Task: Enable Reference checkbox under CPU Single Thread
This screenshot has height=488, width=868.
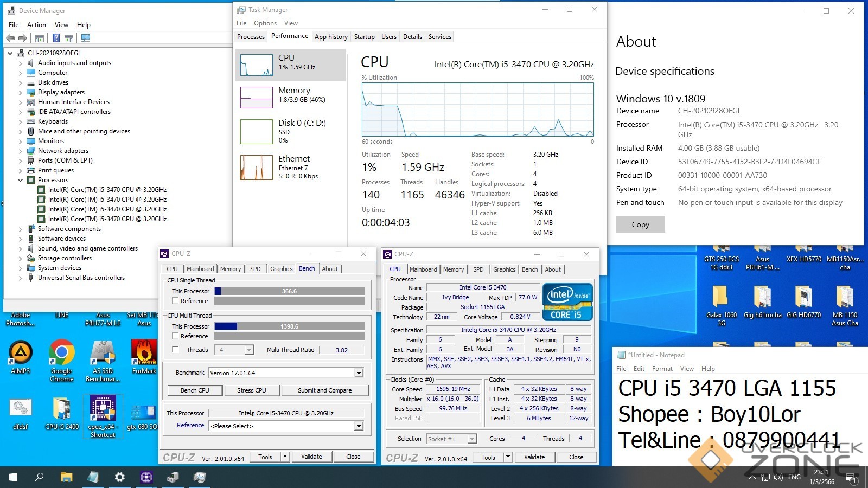Action: (x=175, y=301)
